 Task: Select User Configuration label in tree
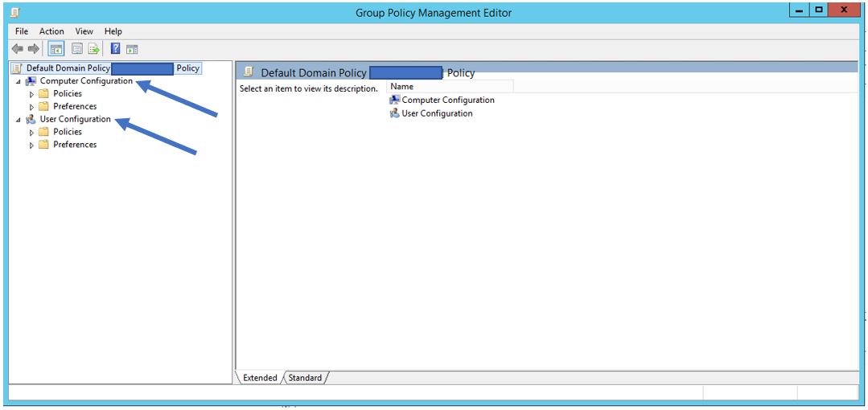coord(76,119)
